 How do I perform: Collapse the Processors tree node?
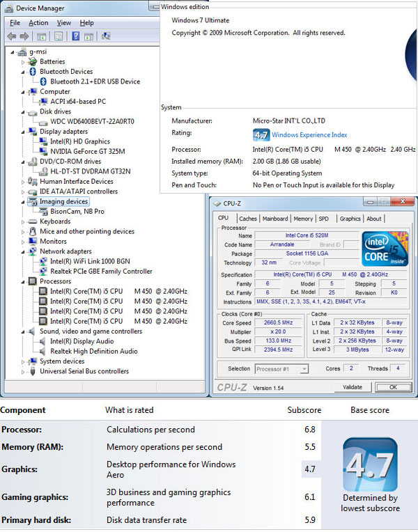tap(23, 282)
